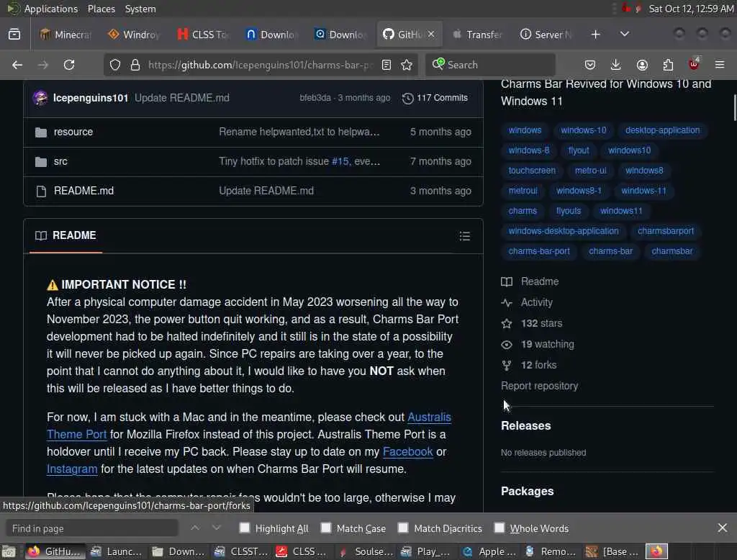Screen dimensions: 737x560
Task: Open the Downloads toolbar icon
Action: coord(616,65)
